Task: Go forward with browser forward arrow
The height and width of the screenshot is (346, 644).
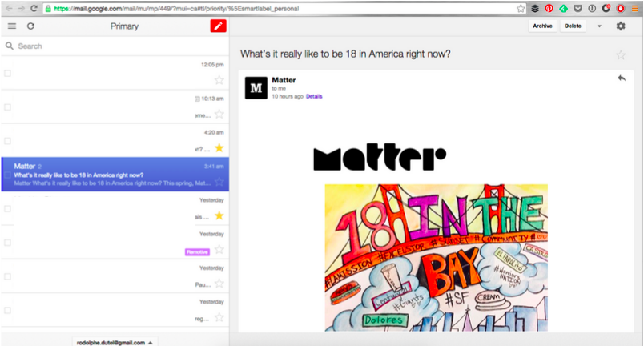Action: 21,8
